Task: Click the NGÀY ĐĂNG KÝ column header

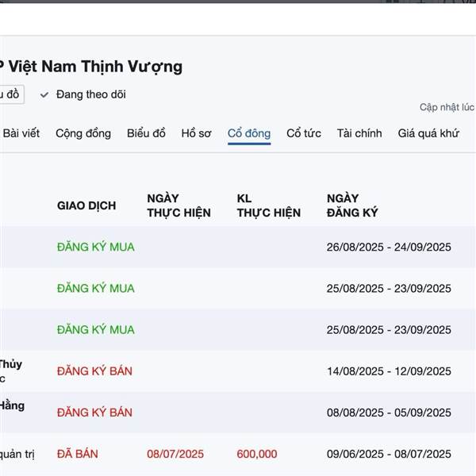Action: (352, 205)
